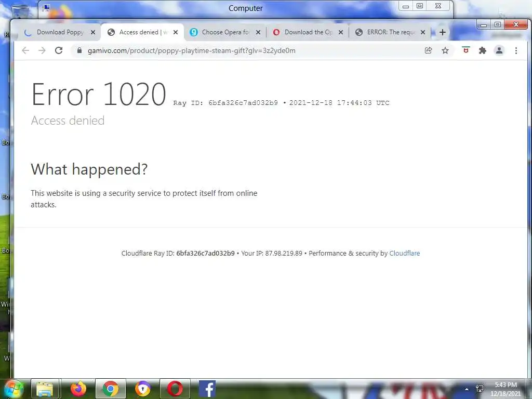Show hidden system tray icons
The width and height of the screenshot is (532, 399).
click(x=467, y=389)
